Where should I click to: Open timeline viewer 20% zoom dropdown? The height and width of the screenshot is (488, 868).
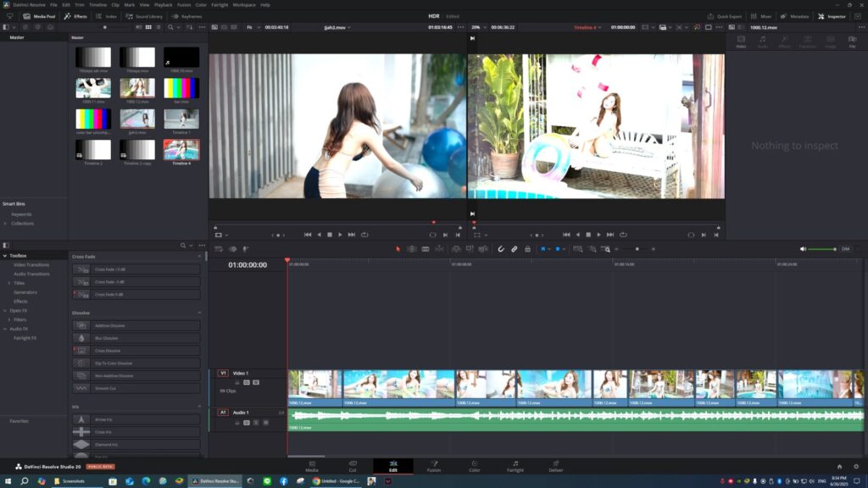point(479,27)
